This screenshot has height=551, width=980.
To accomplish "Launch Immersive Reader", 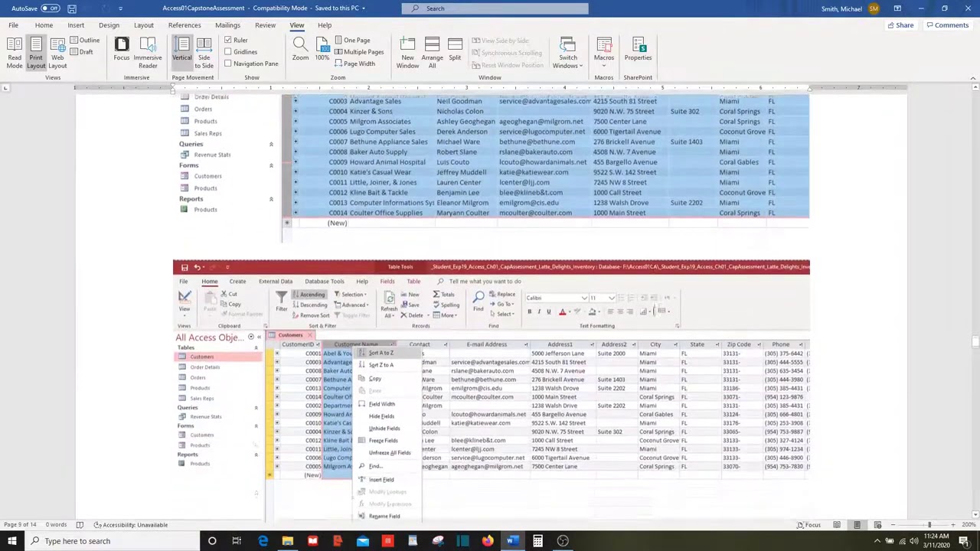I will (x=148, y=52).
